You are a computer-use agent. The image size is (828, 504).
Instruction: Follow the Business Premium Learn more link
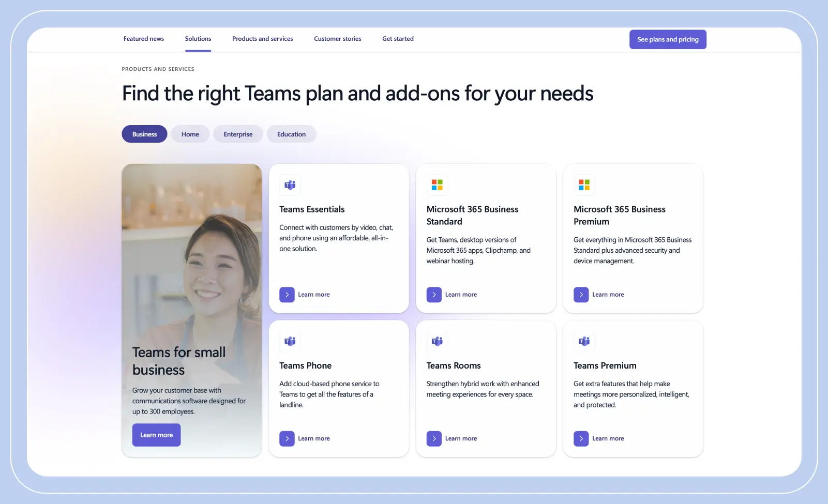pos(608,294)
